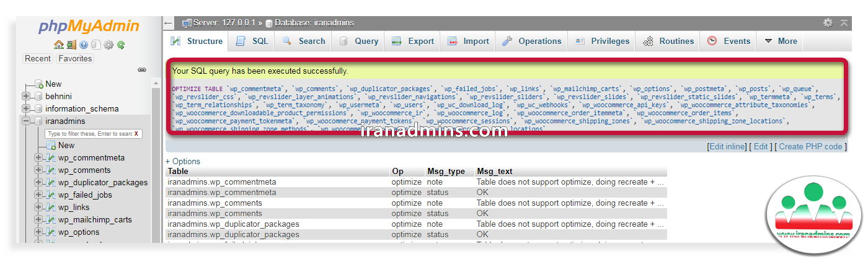Open the Export tab
This screenshot has height=259, width=868.
click(413, 42)
